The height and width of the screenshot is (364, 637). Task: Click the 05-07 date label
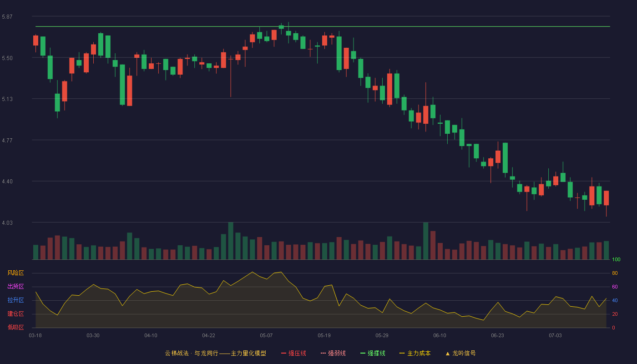point(266,335)
